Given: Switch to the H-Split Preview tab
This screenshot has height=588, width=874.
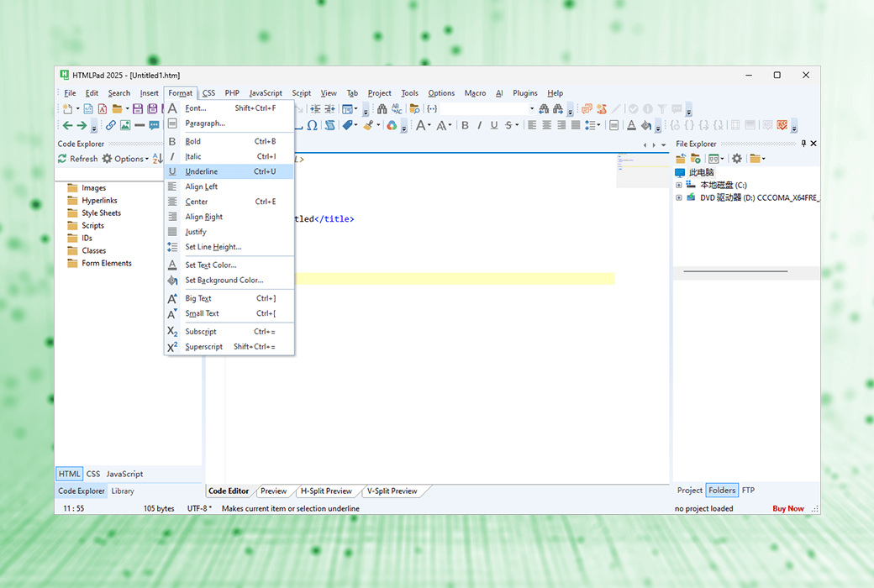Looking at the screenshot, I should [x=326, y=491].
